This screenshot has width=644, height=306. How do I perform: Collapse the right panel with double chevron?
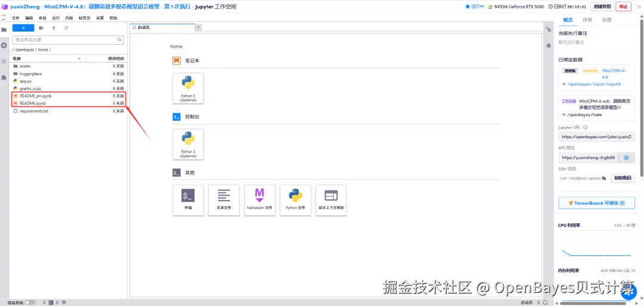click(639, 7)
